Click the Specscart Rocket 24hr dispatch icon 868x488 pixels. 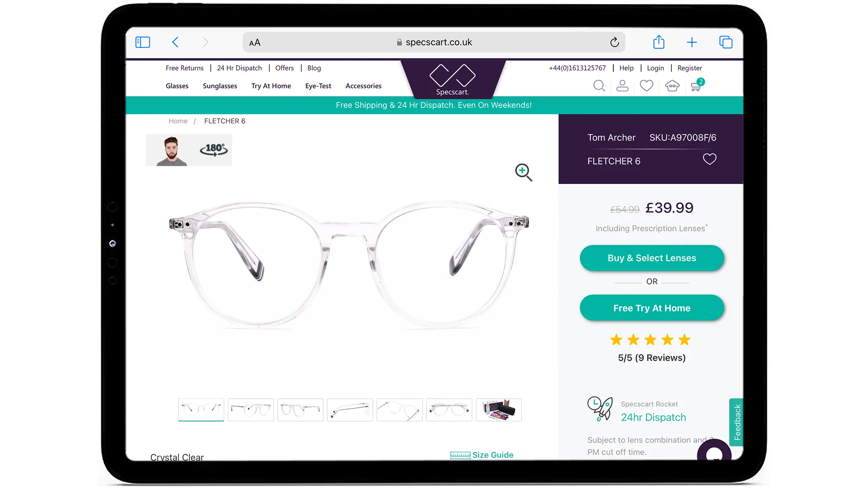coord(600,411)
